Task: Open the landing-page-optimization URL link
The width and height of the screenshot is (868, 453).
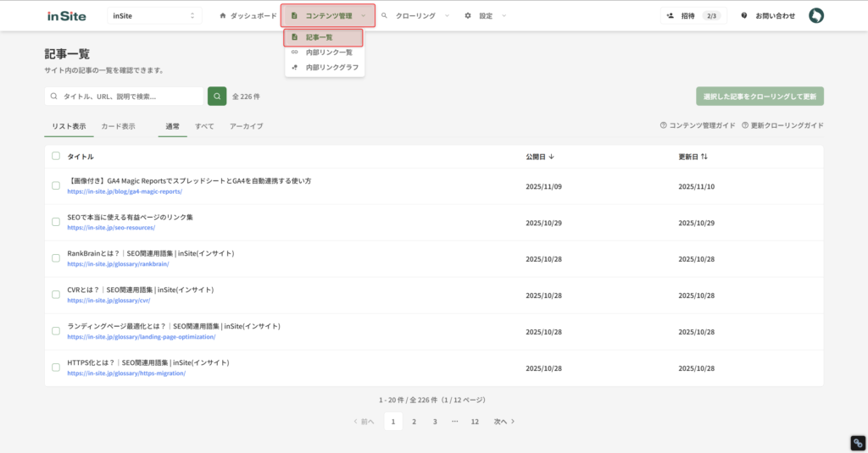Action: 142,336
